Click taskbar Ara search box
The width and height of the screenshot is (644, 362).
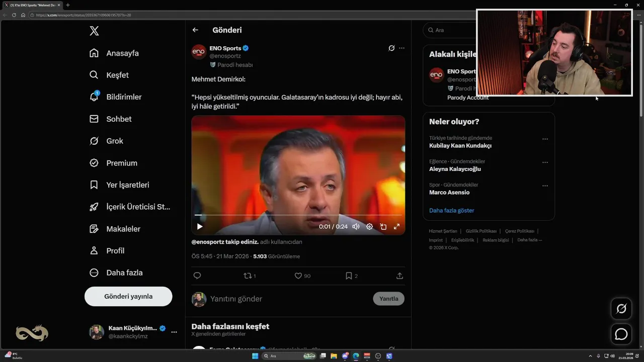point(289,356)
